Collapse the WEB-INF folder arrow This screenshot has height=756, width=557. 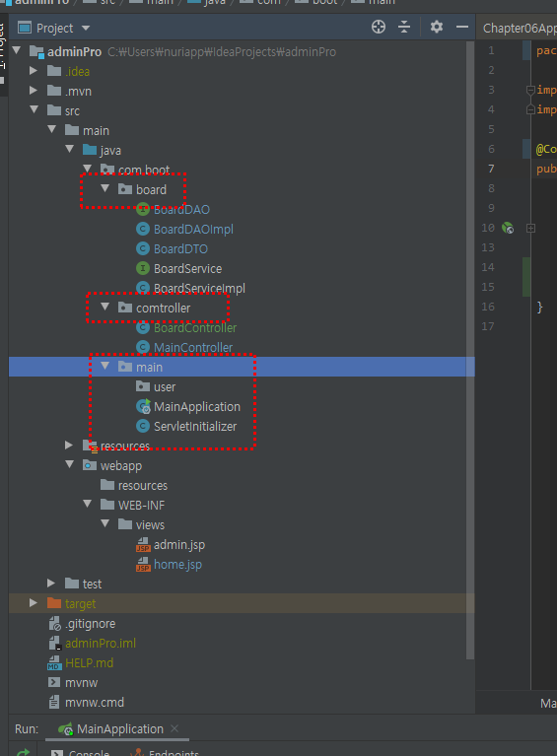[88, 504]
